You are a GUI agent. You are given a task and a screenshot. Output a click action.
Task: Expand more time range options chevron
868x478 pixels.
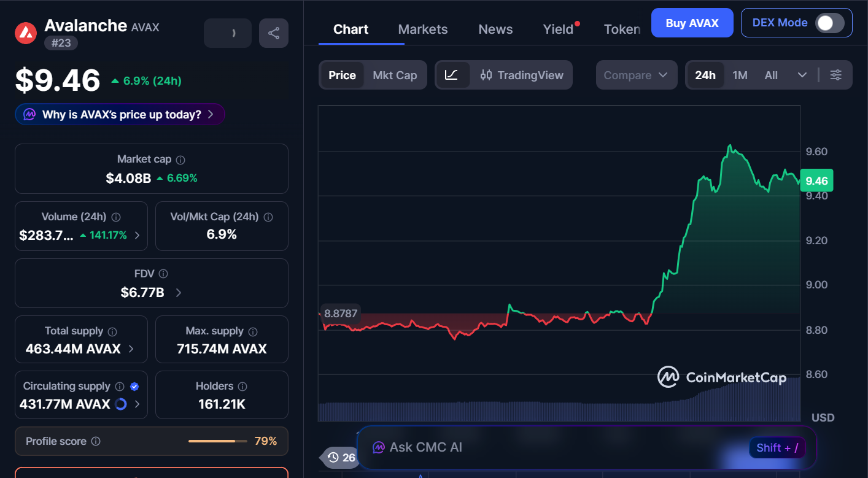pyautogui.click(x=802, y=75)
